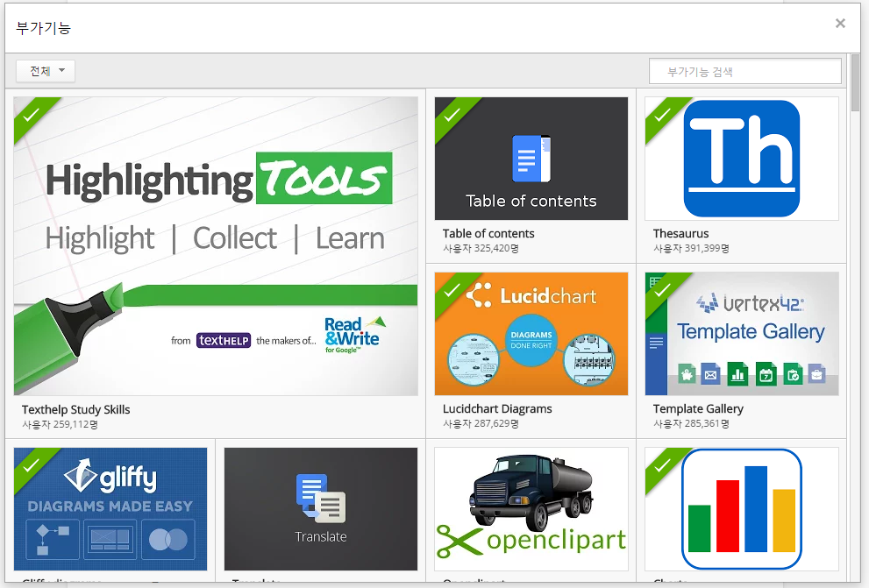Click the 부가기능 dialog title
This screenshot has height=588, width=869.
click(43, 28)
